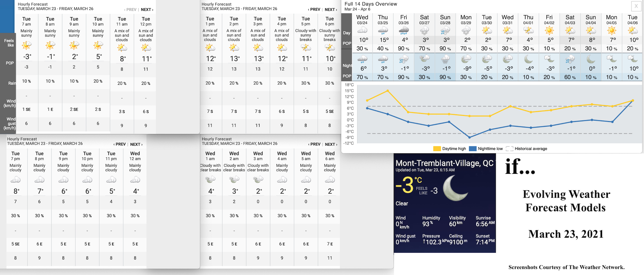Click the crescent moon in Mont-Tremblant current conditions
The image size is (644, 275).
[x=455, y=188]
